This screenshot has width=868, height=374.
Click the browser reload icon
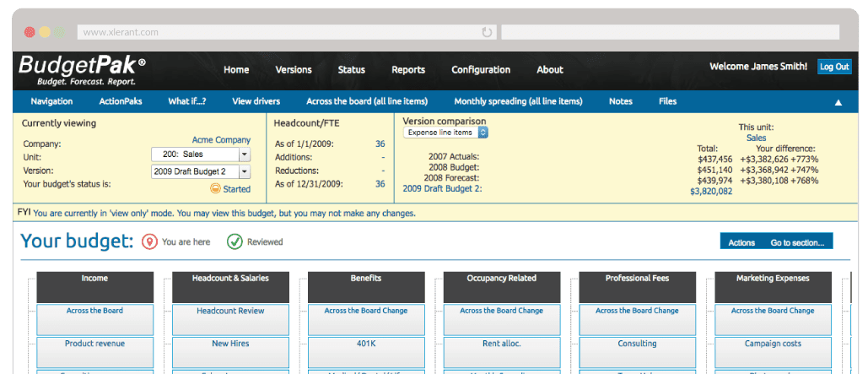pyautogui.click(x=487, y=32)
